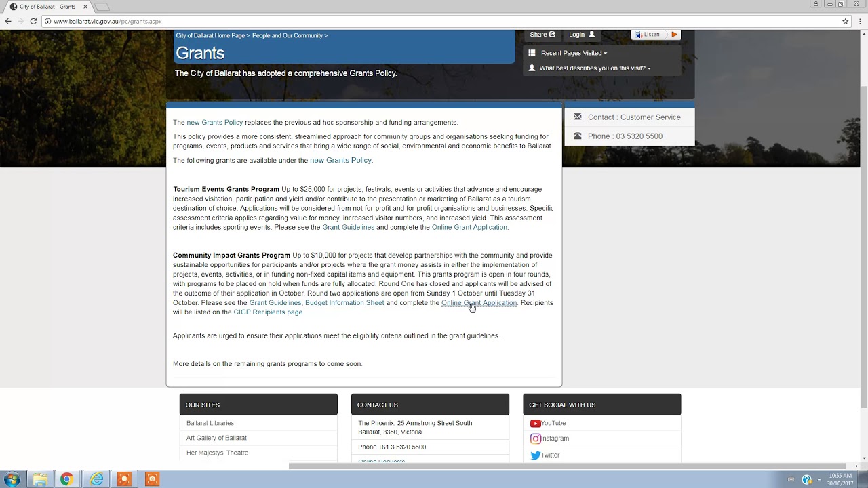Viewport: 868px width, 488px height.
Task: Open File Explorer from the taskbar
Action: [40, 479]
